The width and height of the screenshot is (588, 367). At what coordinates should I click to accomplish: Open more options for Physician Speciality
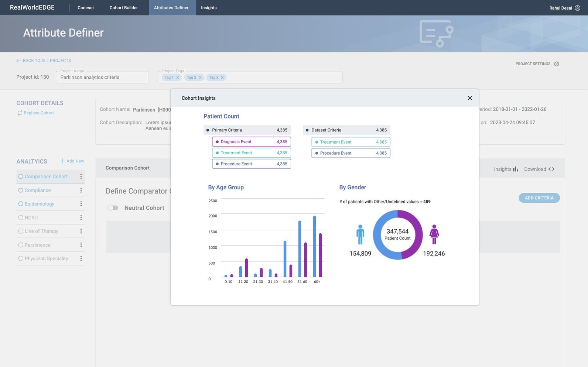pos(81,258)
